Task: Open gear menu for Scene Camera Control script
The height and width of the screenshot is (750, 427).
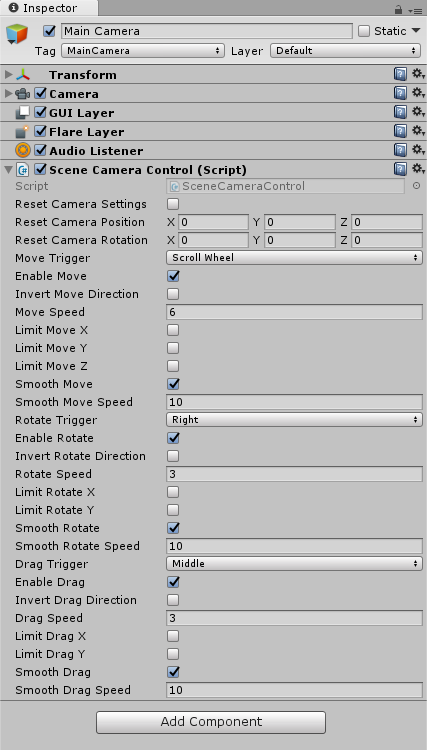Action: (419, 169)
